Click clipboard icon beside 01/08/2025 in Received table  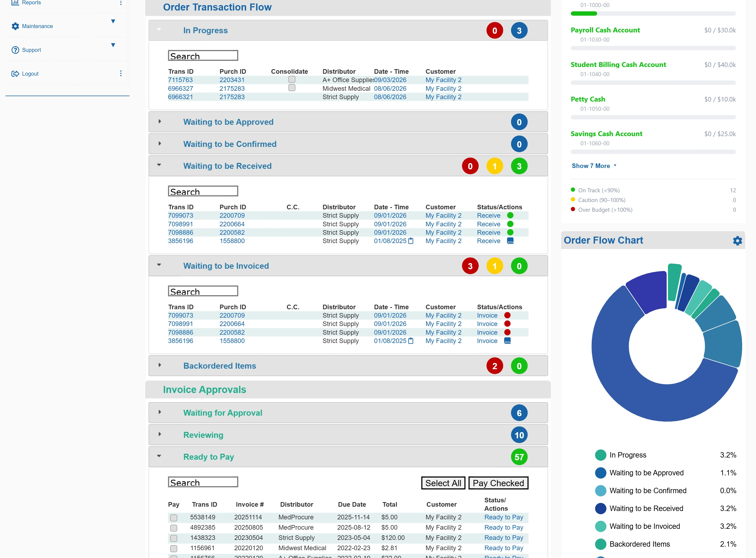pos(411,241)
